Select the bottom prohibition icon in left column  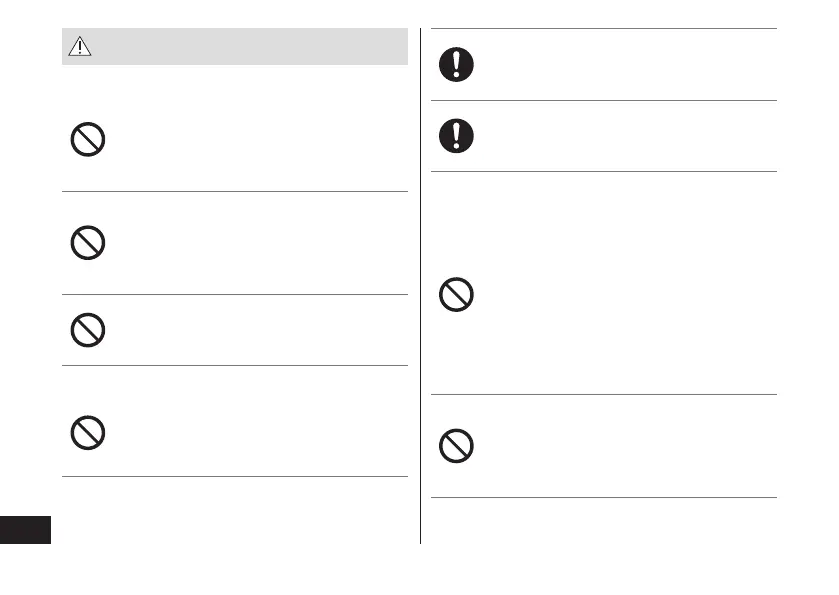coord(88,431)
